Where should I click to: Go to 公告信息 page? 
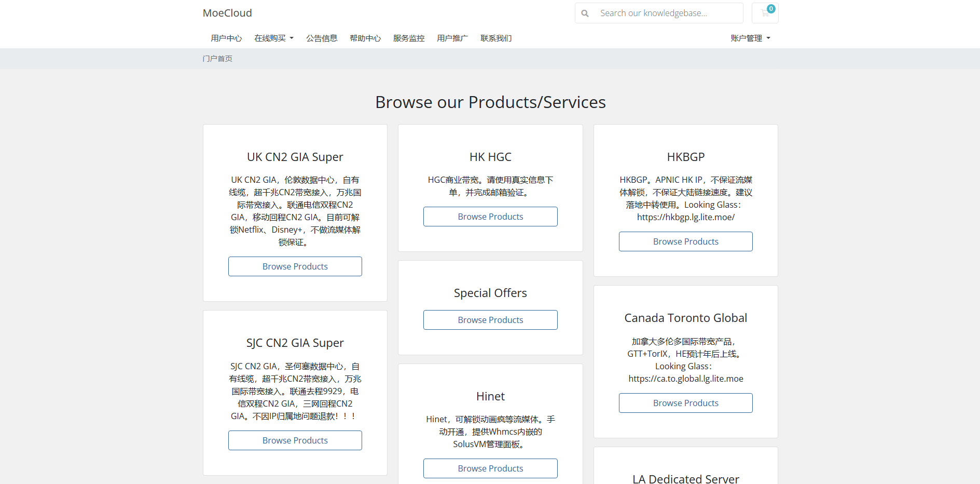tap(322, 38)
